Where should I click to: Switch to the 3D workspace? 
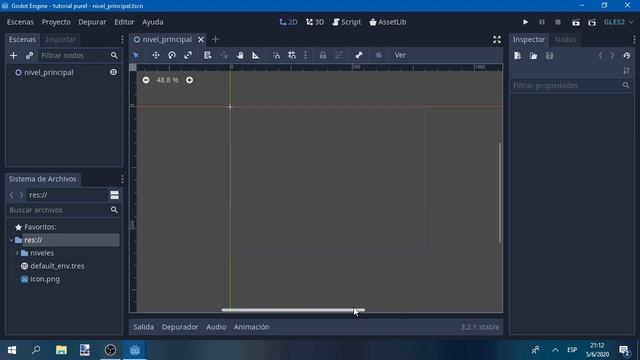315,22
